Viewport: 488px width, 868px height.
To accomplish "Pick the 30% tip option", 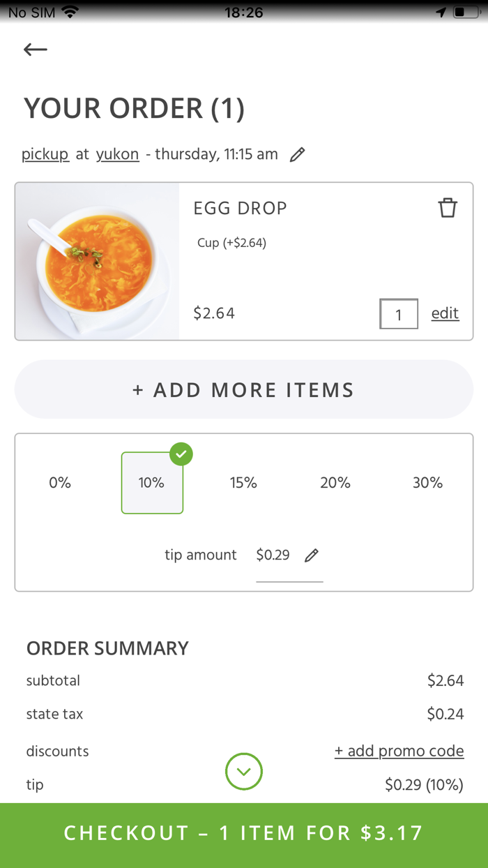I will (427, 483).
